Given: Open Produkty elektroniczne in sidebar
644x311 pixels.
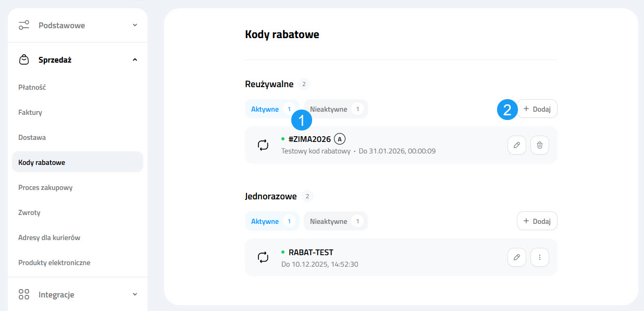Looking at the screenshot, I should click(54, 262).
